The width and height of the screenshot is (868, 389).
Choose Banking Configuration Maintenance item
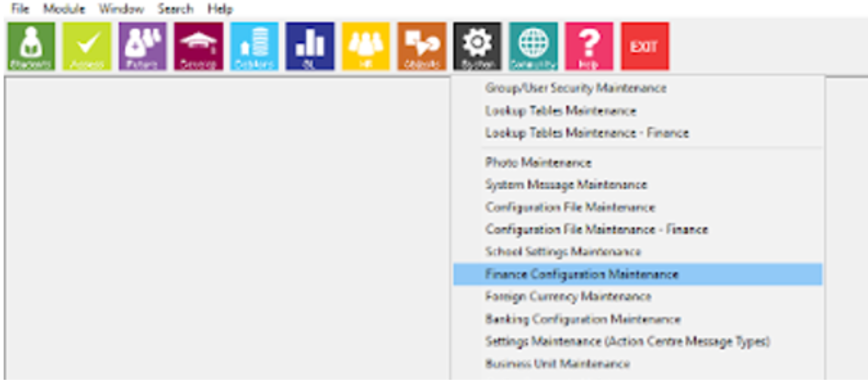[583, 319]
